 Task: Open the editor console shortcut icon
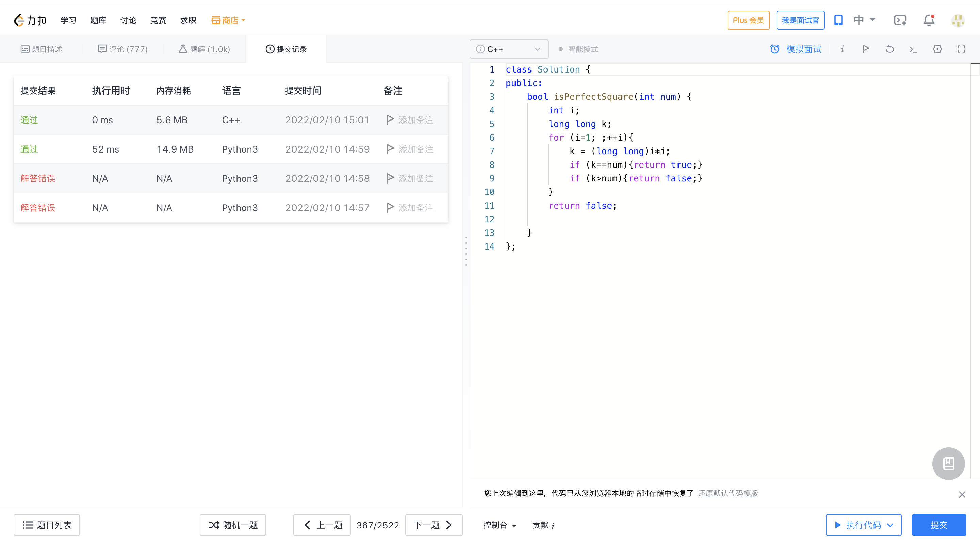coord(913,49)
